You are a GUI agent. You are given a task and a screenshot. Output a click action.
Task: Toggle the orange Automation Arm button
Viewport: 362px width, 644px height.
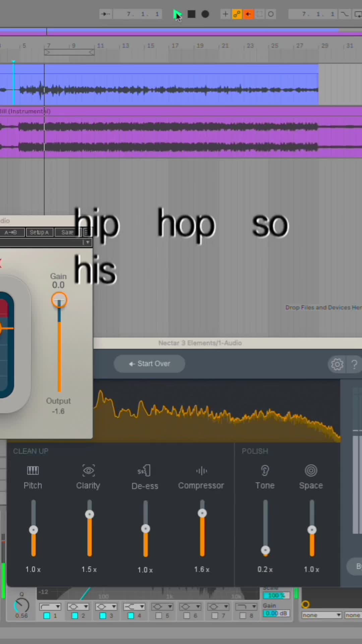237,14
